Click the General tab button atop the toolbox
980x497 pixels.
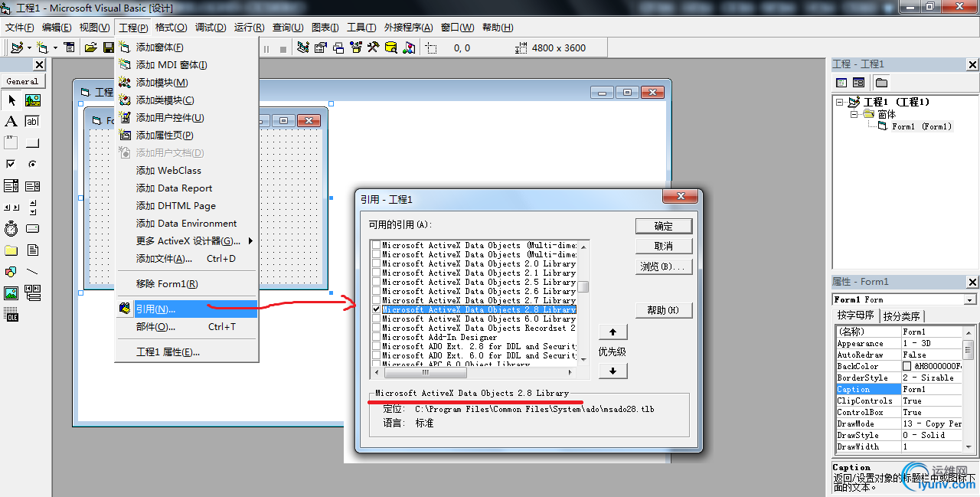coord(23,81)
